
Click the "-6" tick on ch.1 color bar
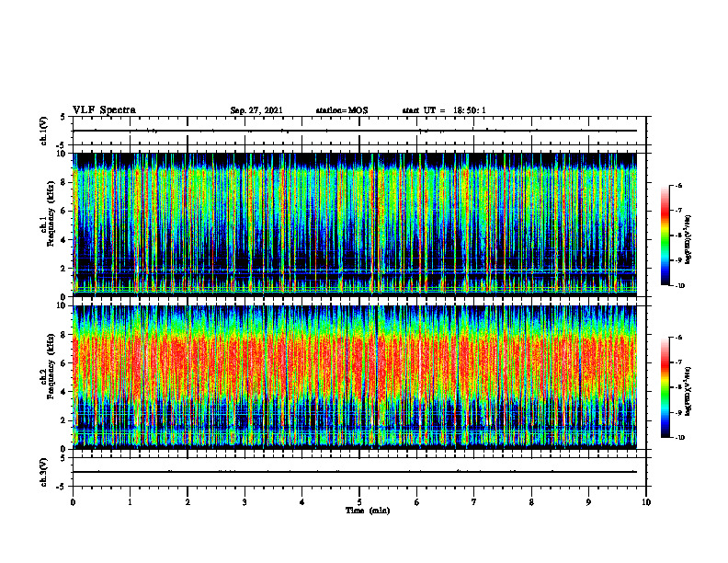pyautogui.click(x=678, y=186)
